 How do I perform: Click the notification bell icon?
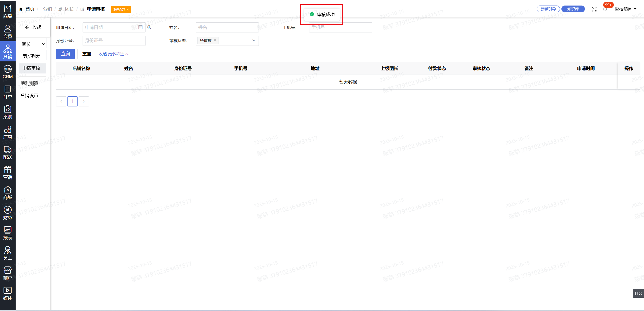click(x=605, y=9)
